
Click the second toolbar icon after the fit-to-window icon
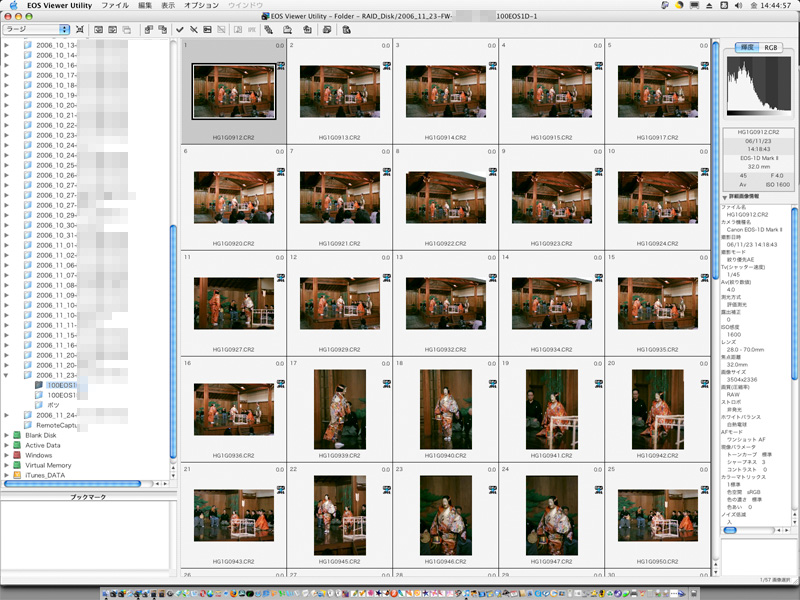[x=113, y=30]
